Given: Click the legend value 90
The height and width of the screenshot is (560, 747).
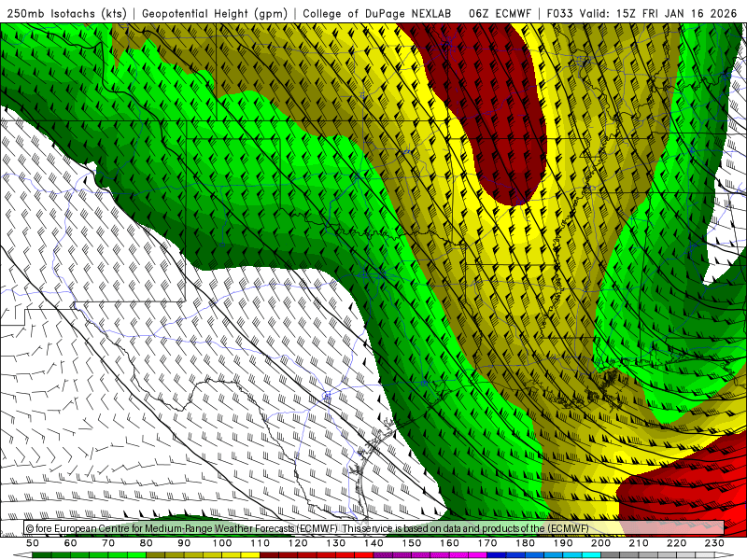Looking at the screenshot, I should tap(184, 543).
